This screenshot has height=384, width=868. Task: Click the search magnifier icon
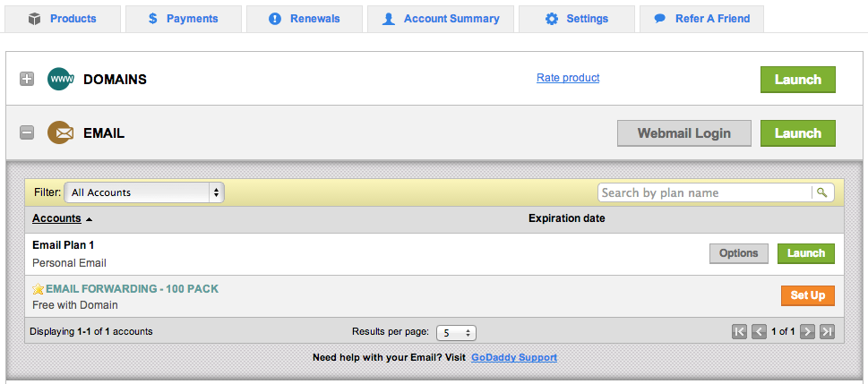(821, 192)
